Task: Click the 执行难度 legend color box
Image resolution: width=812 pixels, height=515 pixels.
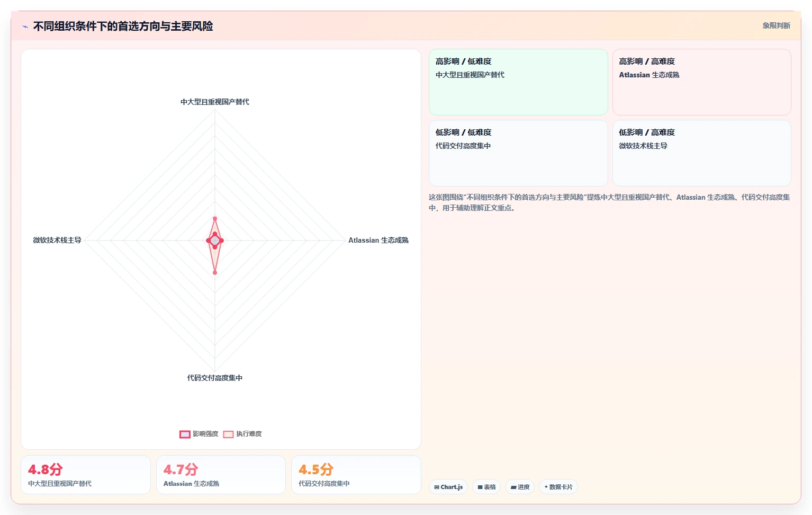Action: (228, 434)
